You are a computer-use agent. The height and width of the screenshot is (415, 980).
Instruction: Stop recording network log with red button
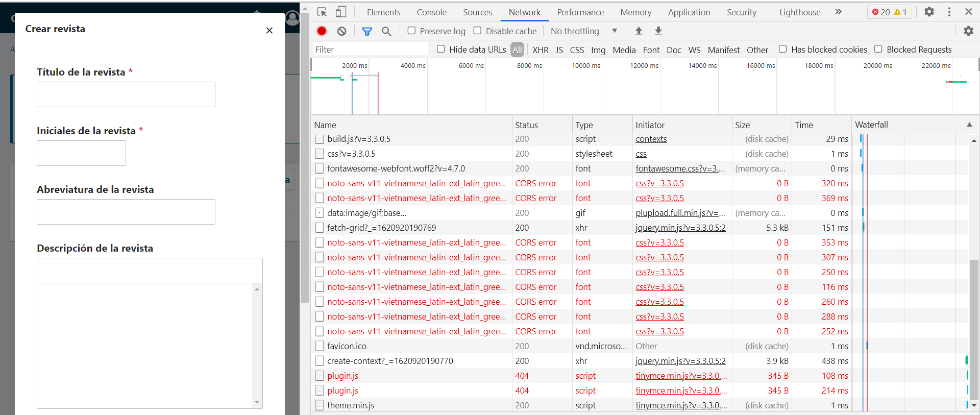click(x=322, y=31)
